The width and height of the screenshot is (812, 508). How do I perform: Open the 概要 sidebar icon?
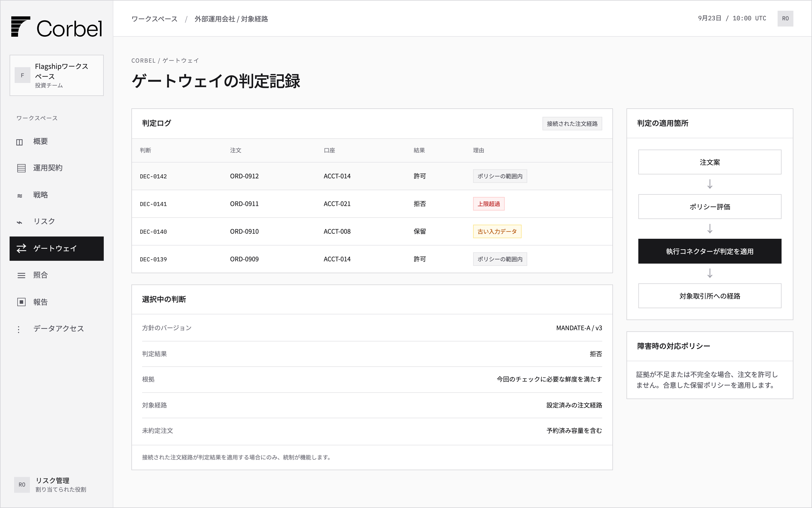click(20, 142)
